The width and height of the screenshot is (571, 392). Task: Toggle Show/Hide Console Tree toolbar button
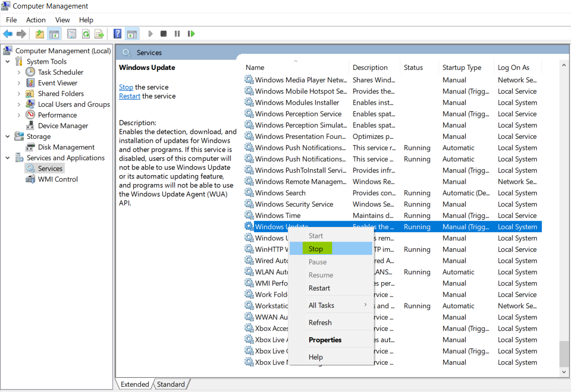point(54,34)
